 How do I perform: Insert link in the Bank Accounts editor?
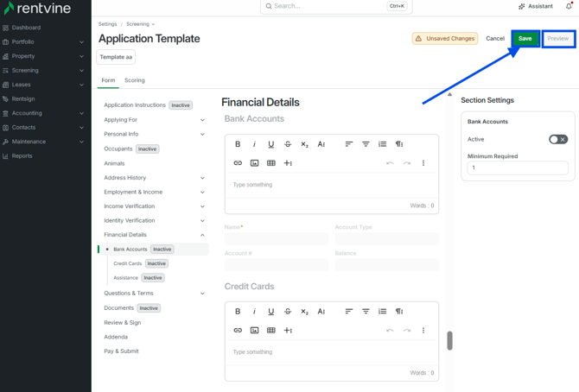point(238,163)
